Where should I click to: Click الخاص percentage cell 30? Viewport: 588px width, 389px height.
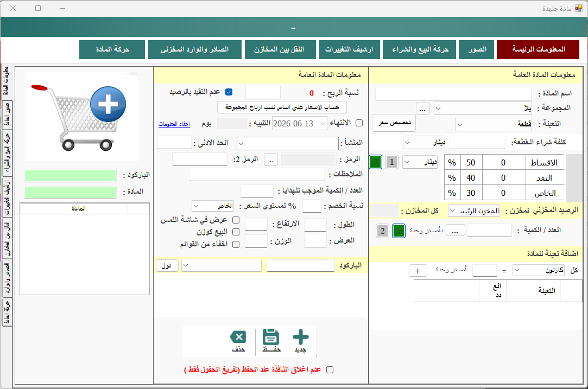pyautogui.click(x=471, y=193)
